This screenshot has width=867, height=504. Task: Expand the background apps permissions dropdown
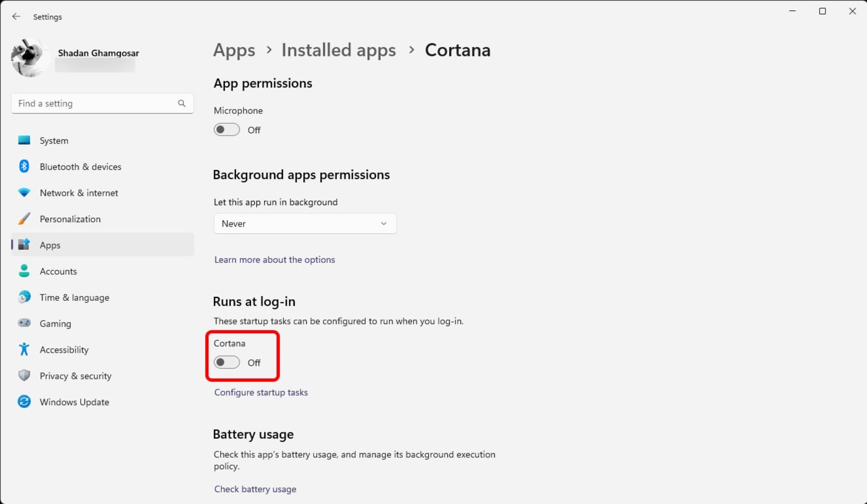(304, 223)
